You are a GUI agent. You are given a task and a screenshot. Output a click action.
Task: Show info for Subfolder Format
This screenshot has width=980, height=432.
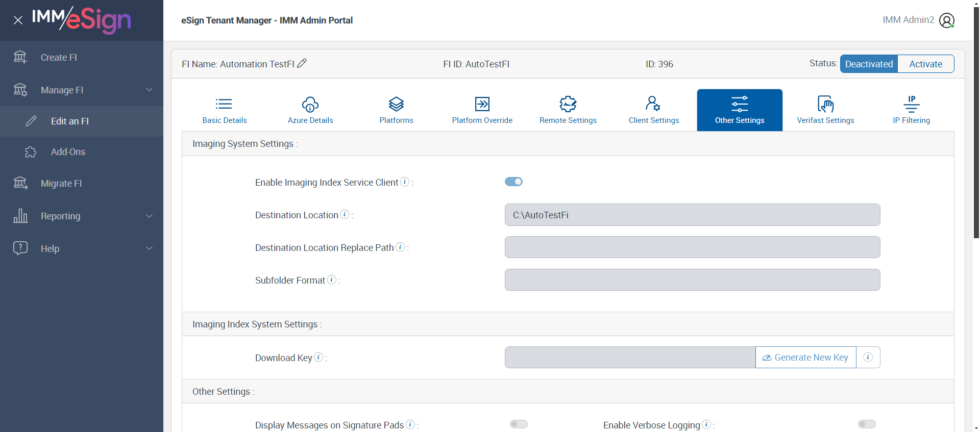coord(332,279)
